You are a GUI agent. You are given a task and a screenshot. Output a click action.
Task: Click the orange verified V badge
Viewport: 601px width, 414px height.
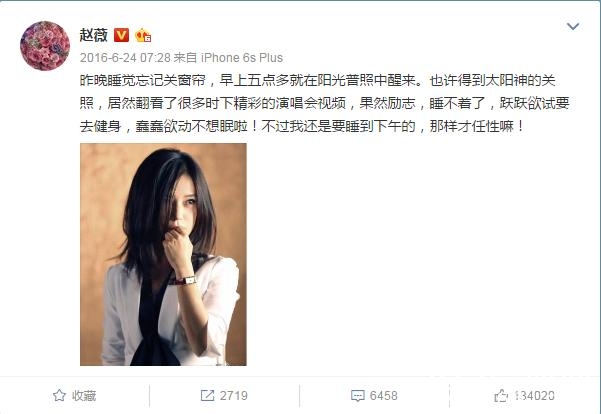122,35
